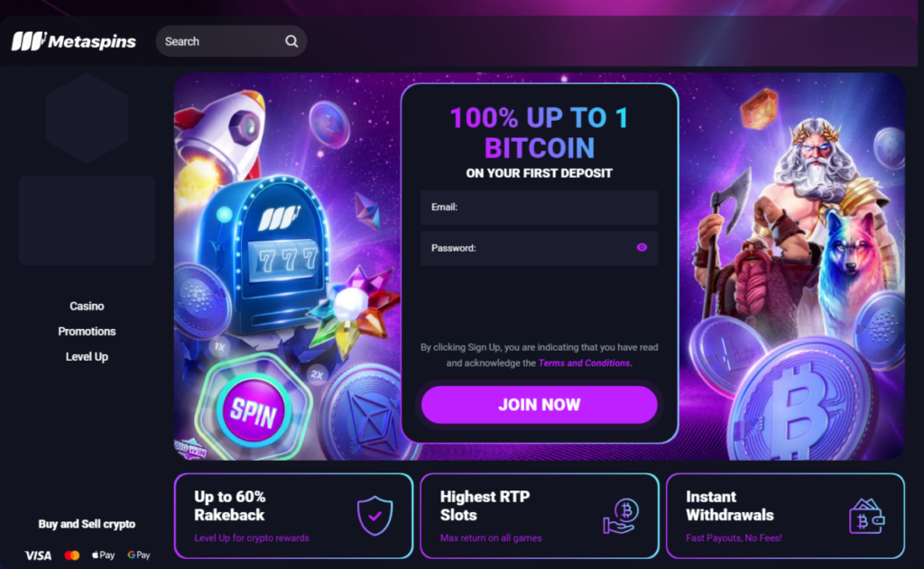Image resolution: width=924 pixels, height=569 pixels.
Task: Click the Visa payment icon
Action: pyautogui.click(x=38, y=555)
